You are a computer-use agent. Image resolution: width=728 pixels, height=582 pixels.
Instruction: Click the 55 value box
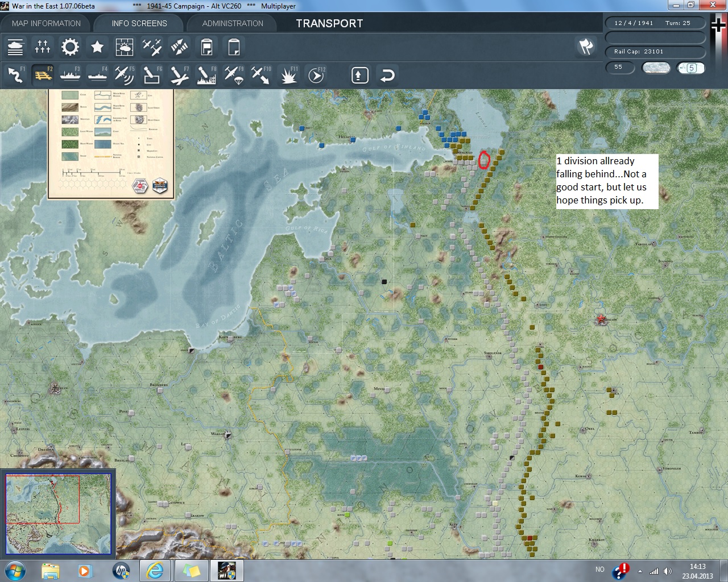click(620, 68)
